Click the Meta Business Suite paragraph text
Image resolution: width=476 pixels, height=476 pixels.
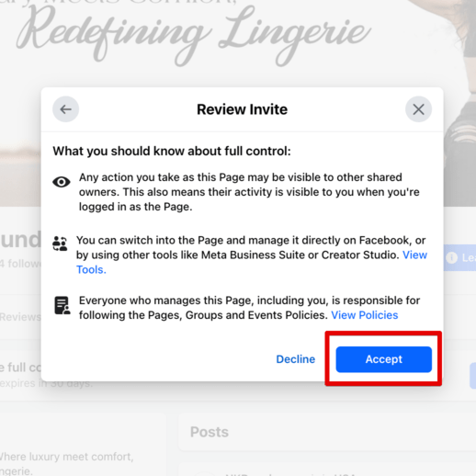(x=251, y=255)
